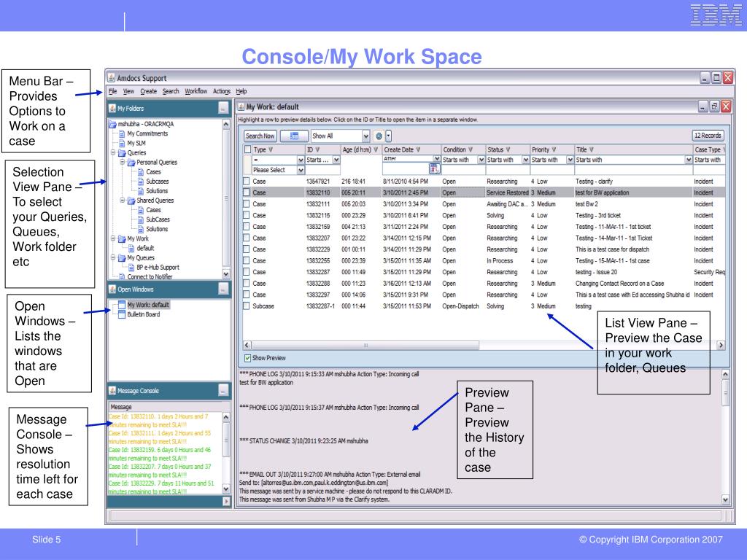
Task: Click the Connect to Notifier icon
Action: point(122,276)
